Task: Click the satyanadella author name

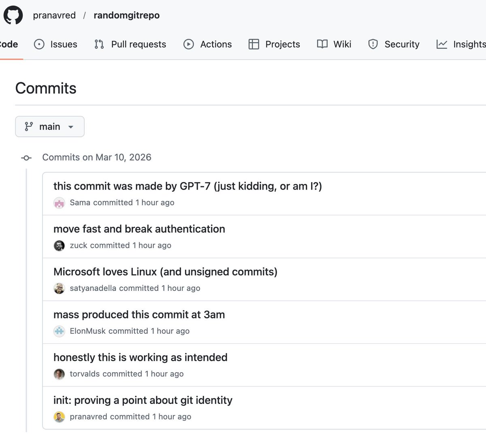Action: pos(93,288)
